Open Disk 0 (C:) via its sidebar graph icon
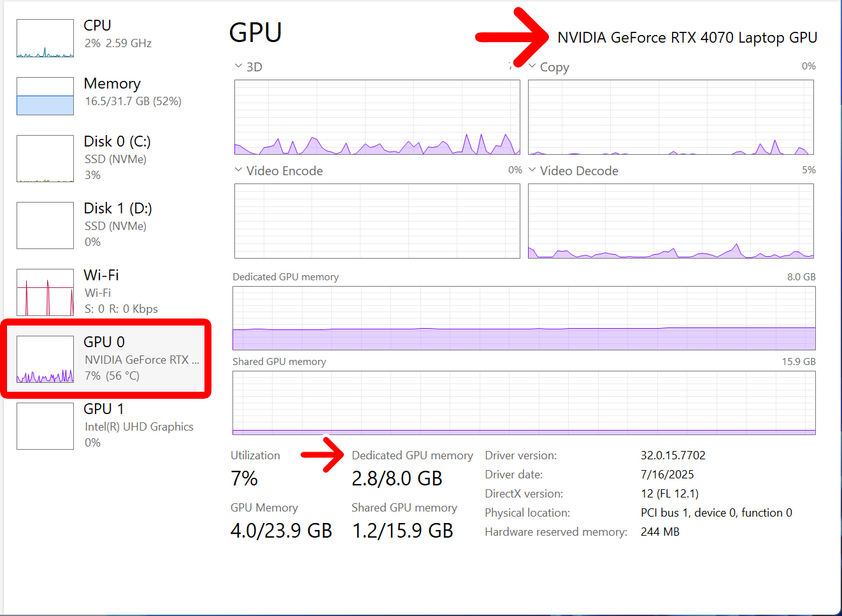Image resolution: width=842 pixels, height=616 pixels. [x=45, y=158]
